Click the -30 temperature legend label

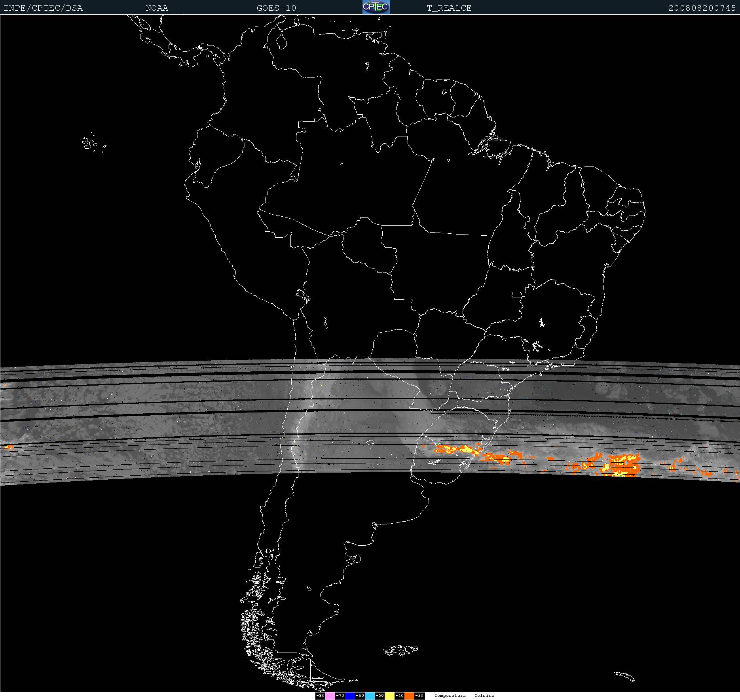[419, 696]
